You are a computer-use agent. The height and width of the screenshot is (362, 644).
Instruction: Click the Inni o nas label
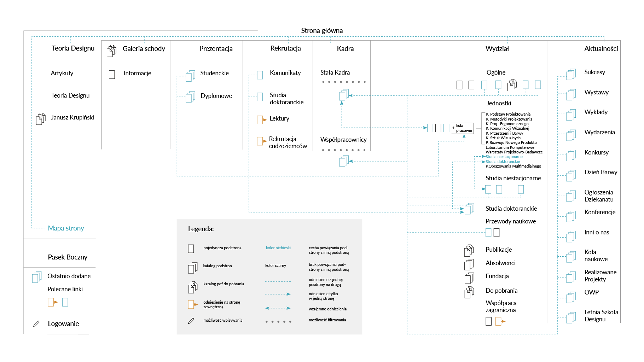[x=597, y=232]
